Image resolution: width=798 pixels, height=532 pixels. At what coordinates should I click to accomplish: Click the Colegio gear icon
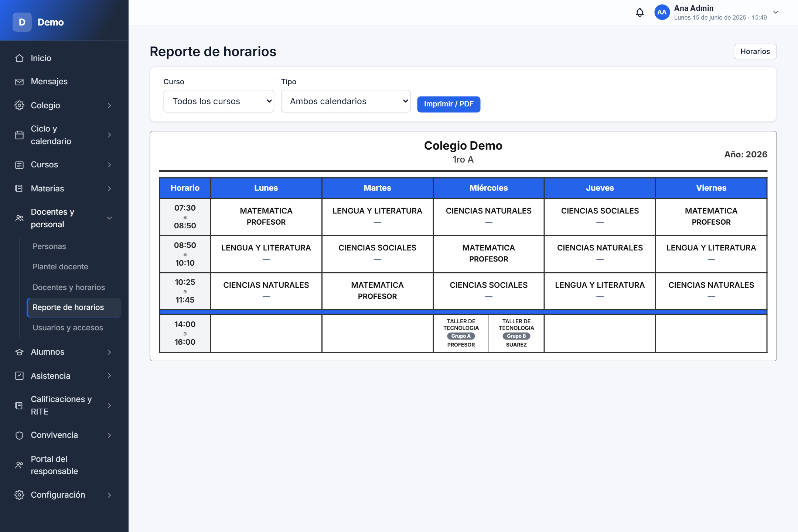[19, 105]
